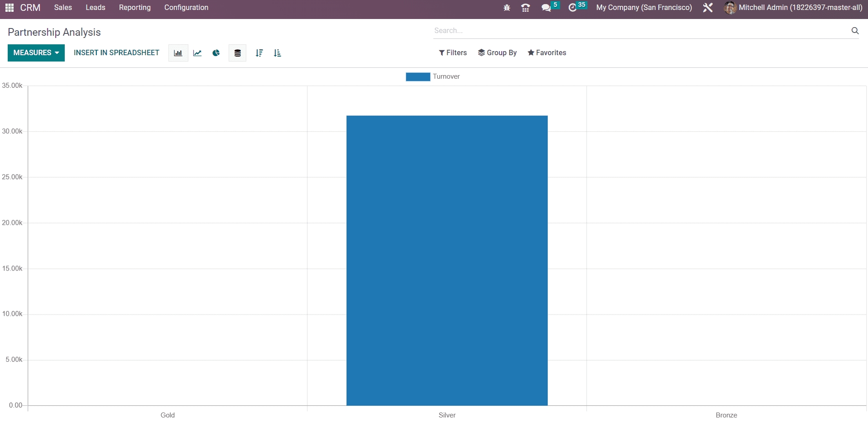
Task: Switch to bar chart view
Action: pyautogui.click(x=178, y=53)
